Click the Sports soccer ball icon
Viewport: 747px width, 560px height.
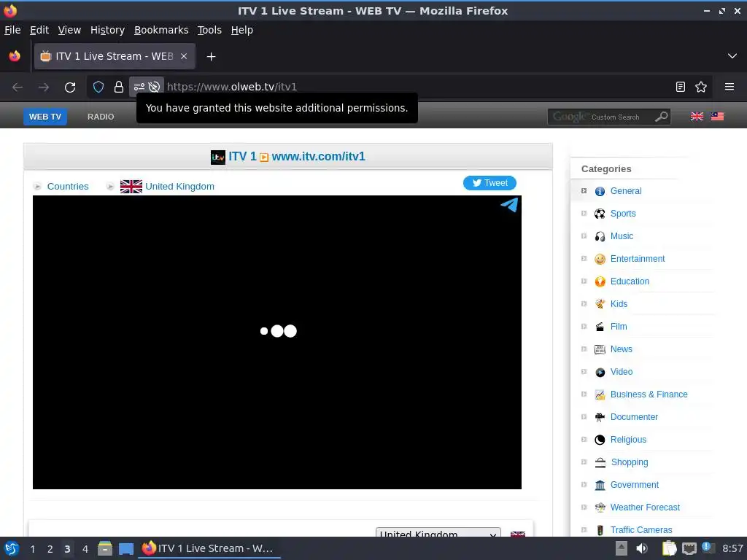(600, 214)
